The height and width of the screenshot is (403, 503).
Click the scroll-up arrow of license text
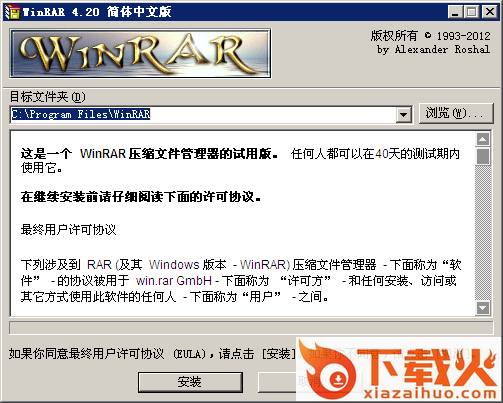[483, 139]
